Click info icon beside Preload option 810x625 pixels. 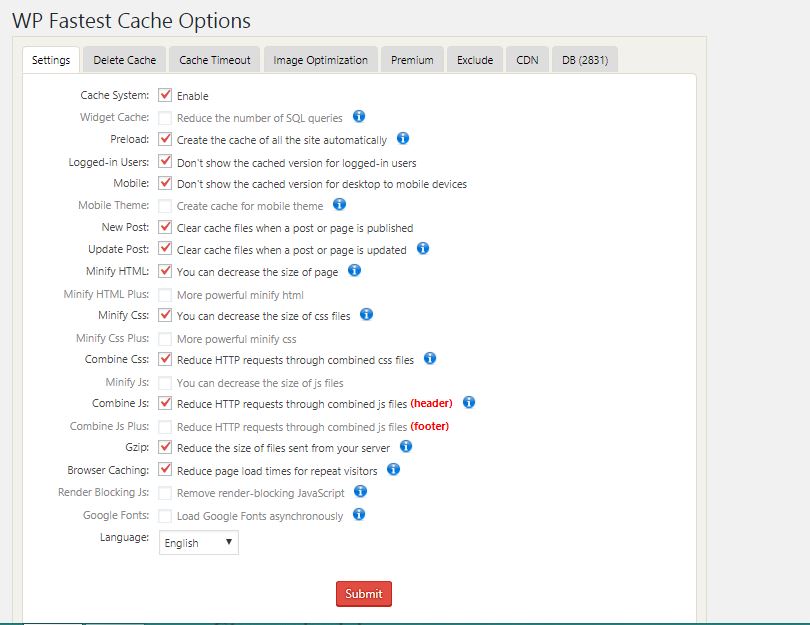403,138
